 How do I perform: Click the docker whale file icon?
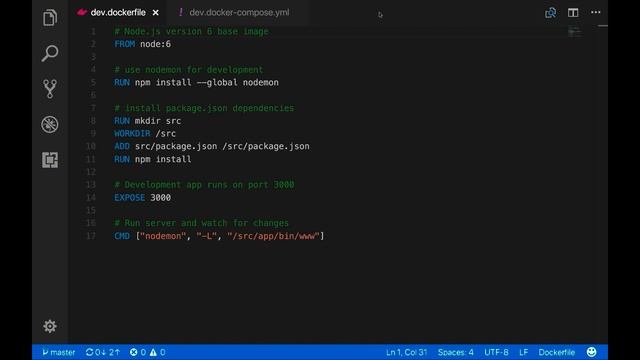point(82,12)
